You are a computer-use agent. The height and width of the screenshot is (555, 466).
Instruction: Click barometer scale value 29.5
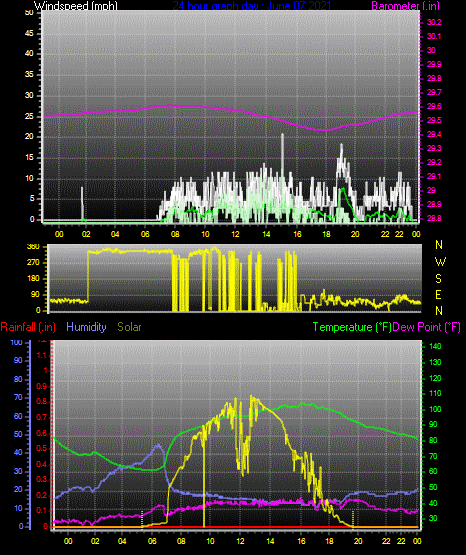(434, 120)
